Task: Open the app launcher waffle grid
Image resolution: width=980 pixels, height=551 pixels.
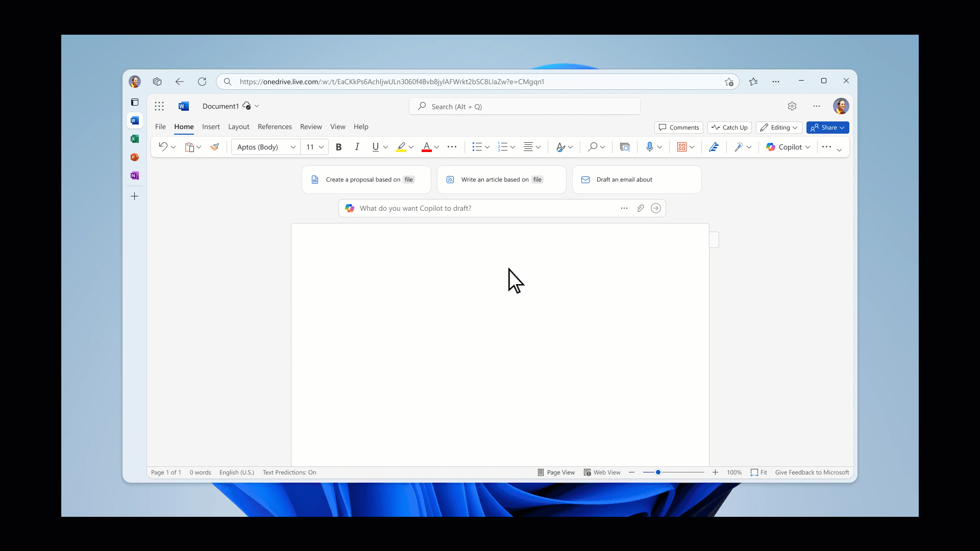Action: [x=159, y=106]
